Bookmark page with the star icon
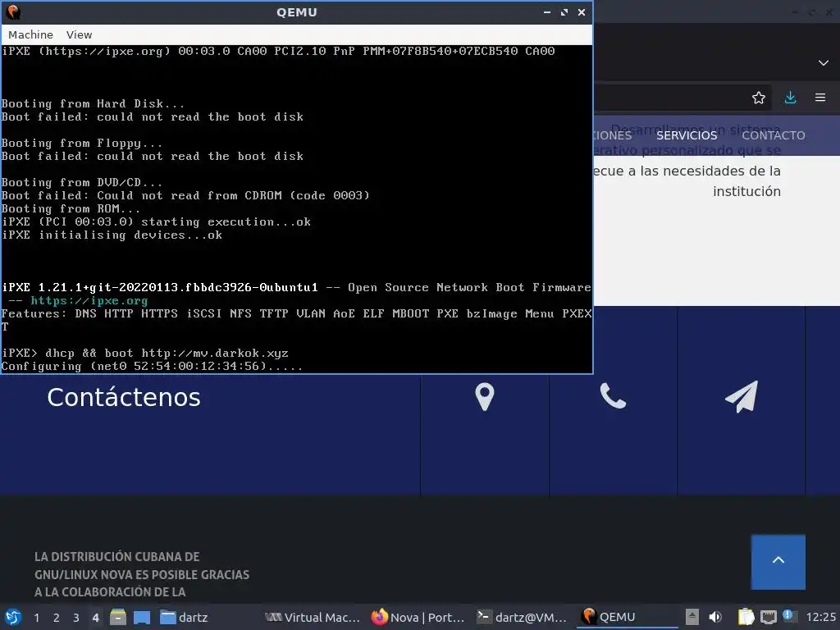The width and height of the screenshot is (840, 630). [x=759, y=98]
